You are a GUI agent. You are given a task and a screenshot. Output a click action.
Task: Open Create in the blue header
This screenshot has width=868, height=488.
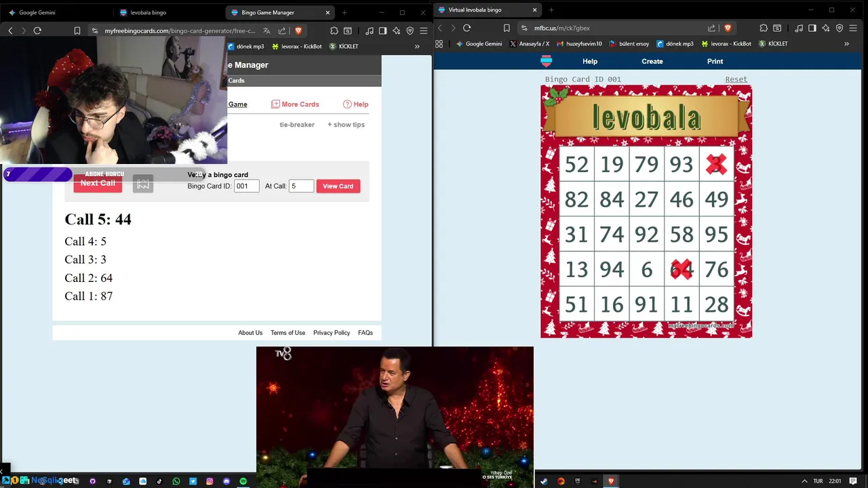pos(652,61)
